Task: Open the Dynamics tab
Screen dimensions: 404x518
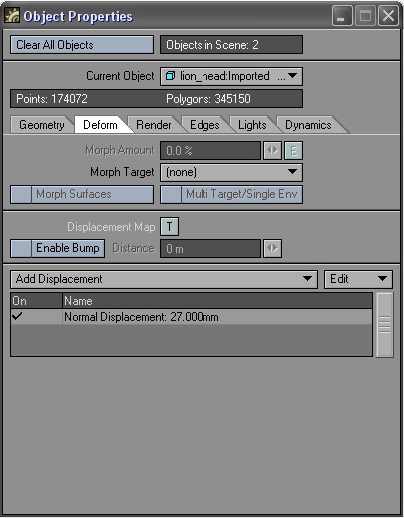Action: coord(308,125)
